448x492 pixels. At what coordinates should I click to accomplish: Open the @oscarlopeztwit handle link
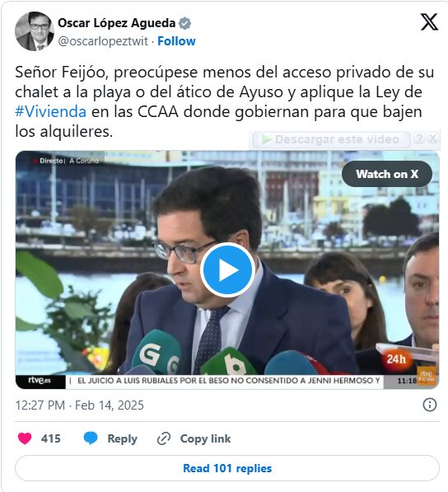(103, 41)
